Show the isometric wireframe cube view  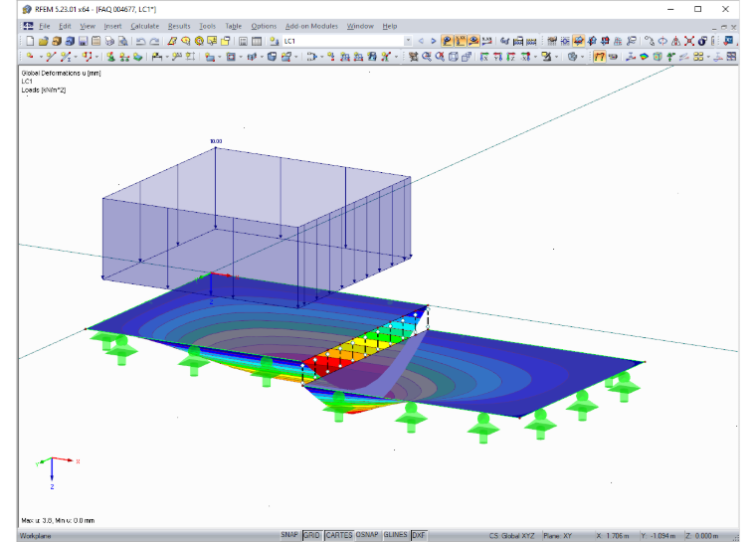454,57
